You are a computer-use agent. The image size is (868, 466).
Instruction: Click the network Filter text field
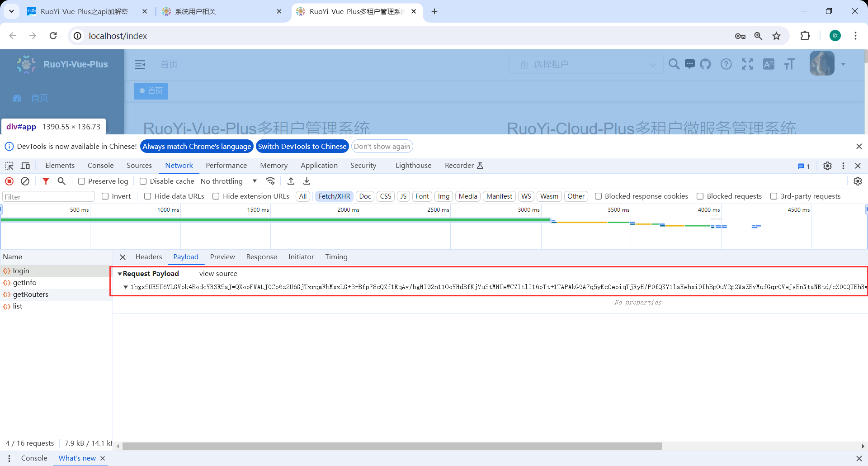pyautogui.click(x=48, y=196)
